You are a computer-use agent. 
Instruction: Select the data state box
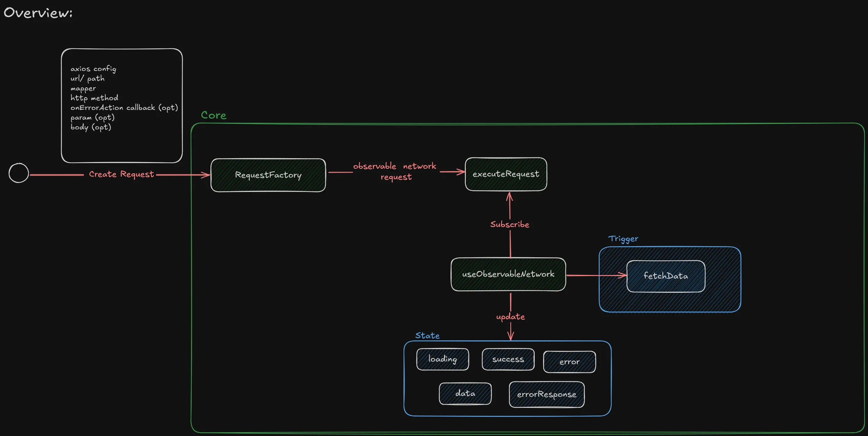tap(465, 394)
